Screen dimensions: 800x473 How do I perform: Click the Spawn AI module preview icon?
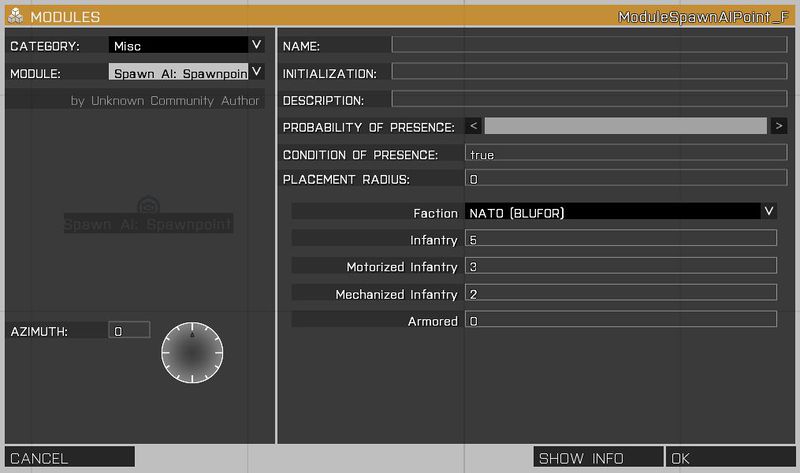pyautogui.click(x=148, y=204)
